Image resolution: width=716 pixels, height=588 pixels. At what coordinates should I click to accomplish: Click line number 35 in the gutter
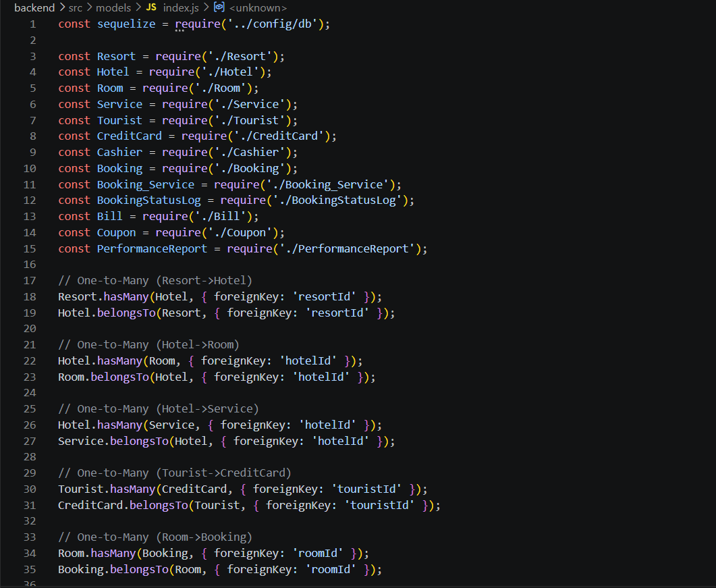[x=30, y=569]
